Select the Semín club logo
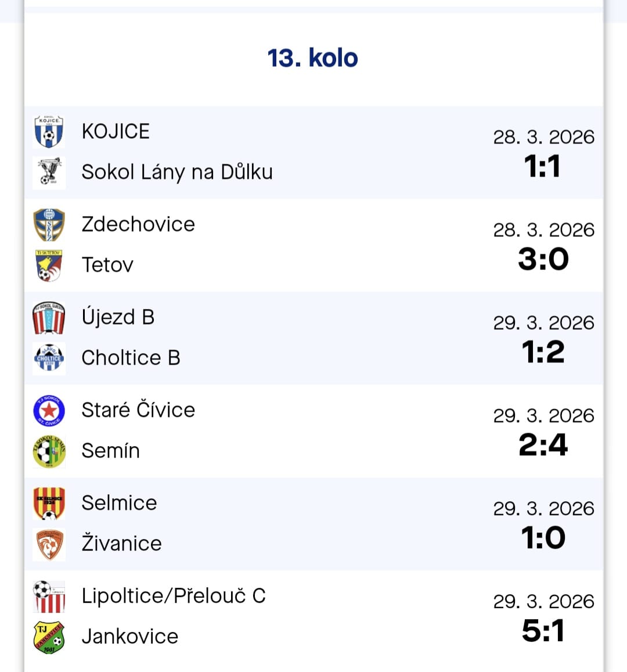The image size is (627, 672). 49,451
